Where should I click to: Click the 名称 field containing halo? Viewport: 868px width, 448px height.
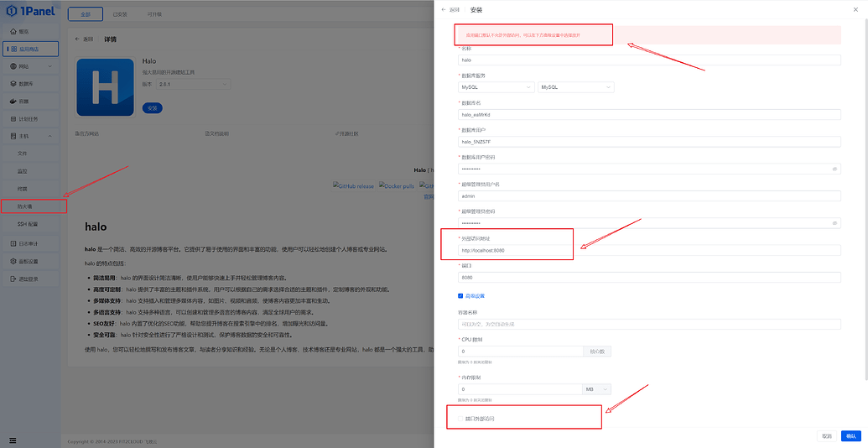pos(649,60)
